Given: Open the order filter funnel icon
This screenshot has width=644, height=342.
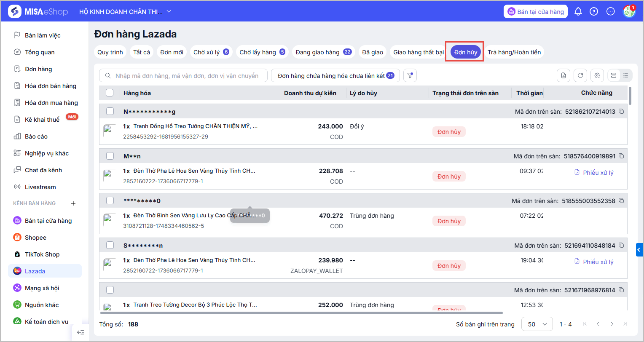Looking at the screenshot, I should pos(410,75).
